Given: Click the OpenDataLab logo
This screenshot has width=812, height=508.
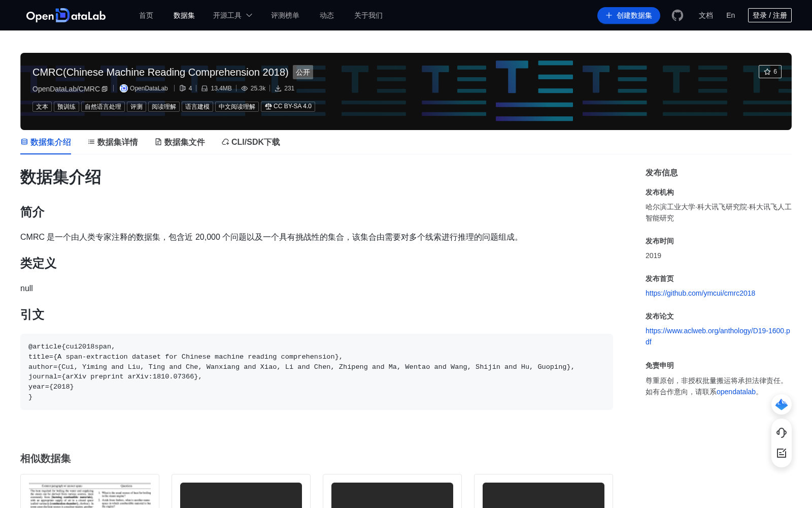Looking at the screenshot, I should coord(66,15).
